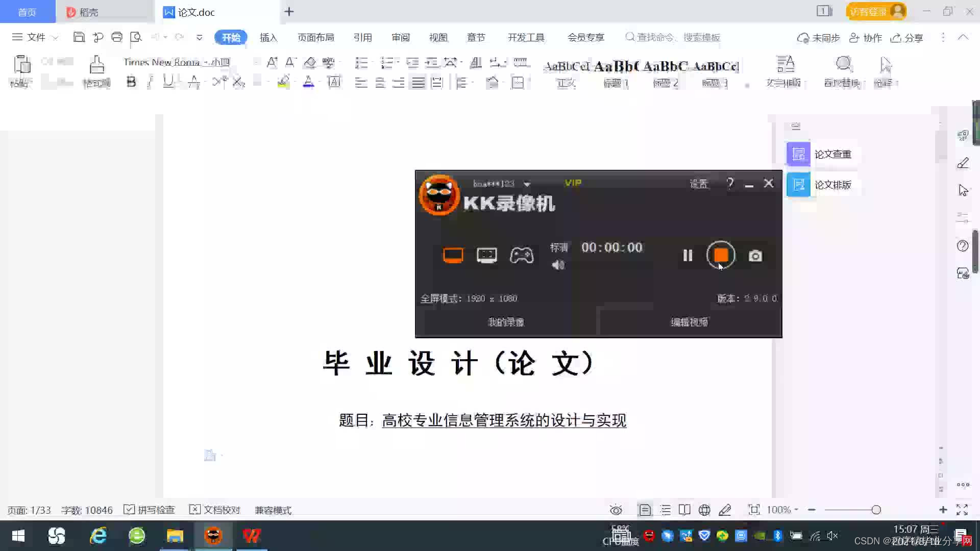The image size is (980, 551).
Task: Mute the KK recorder speaker icon
Action: tap(558, 265)
